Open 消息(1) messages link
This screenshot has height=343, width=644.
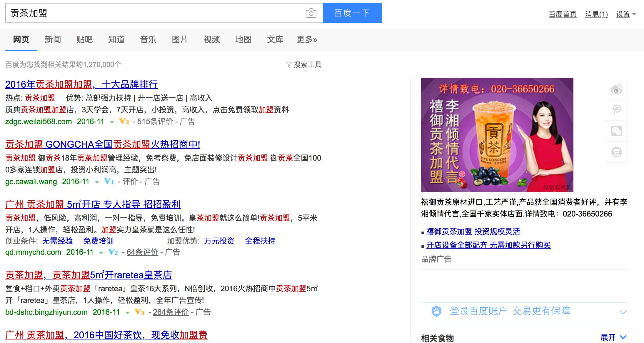[596, 14]
